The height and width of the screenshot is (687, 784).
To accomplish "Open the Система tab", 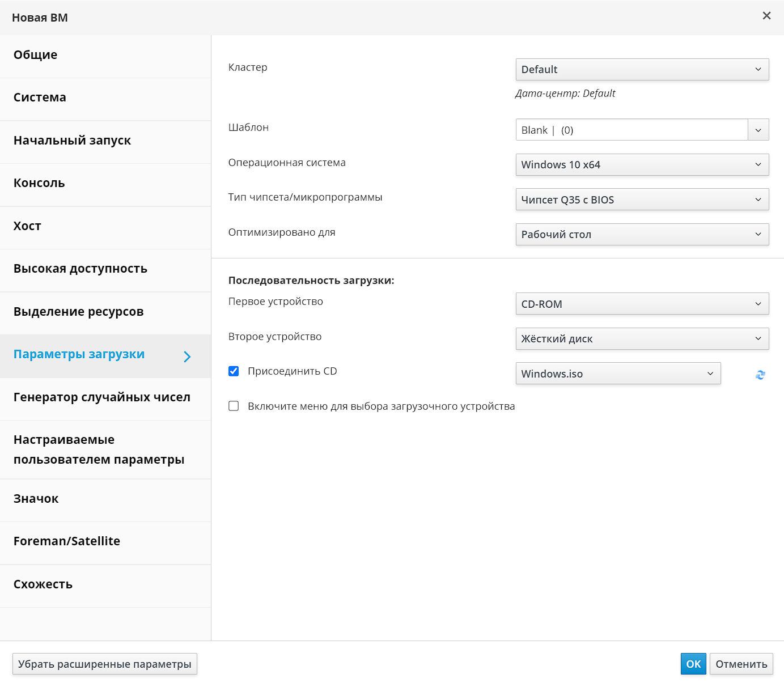I will click(x=40, y=97).
